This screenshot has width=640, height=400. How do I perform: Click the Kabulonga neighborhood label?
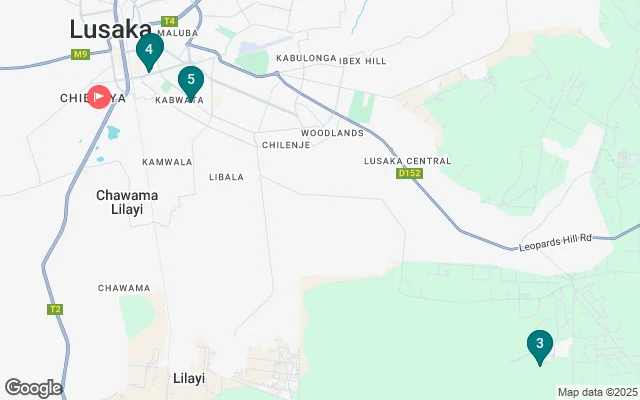click(306, 58)
